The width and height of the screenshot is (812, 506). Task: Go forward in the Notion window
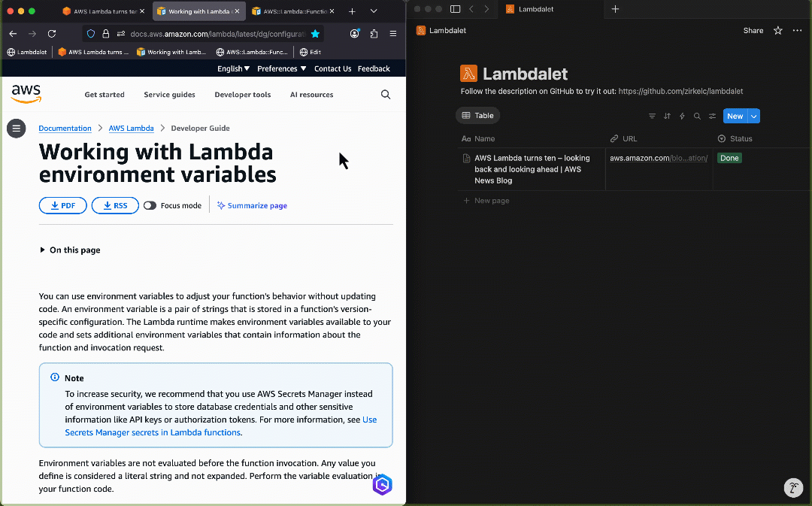pos(486,9)
